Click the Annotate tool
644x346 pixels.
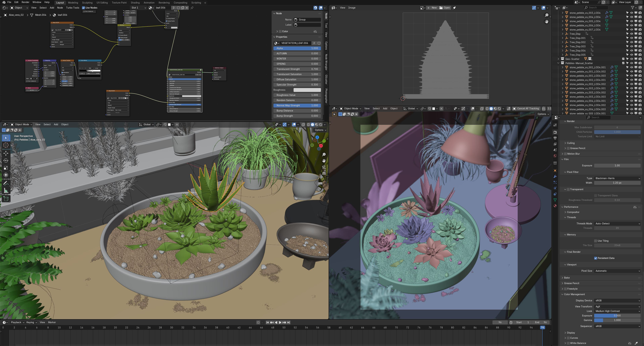pyautogui.click(x=6, y=183)
